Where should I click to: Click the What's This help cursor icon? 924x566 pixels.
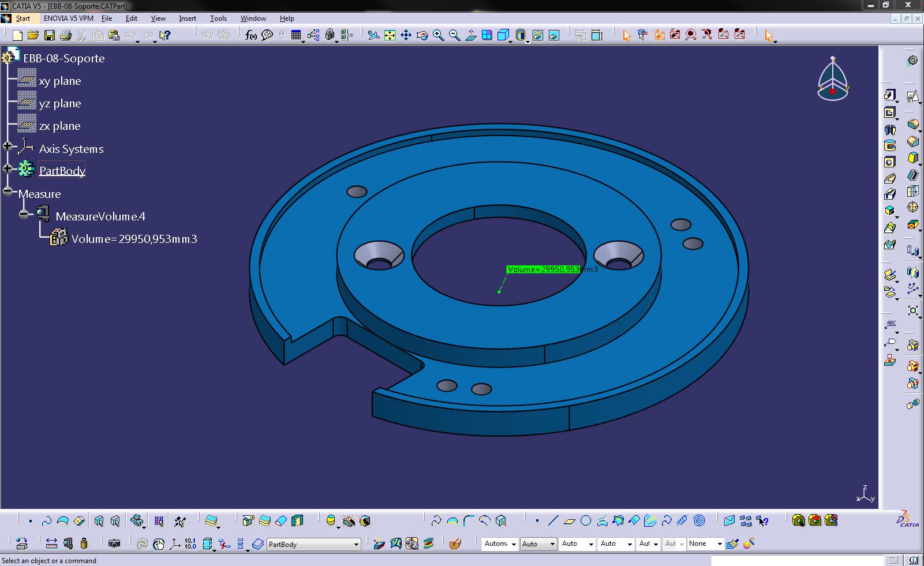pos(165,36)
